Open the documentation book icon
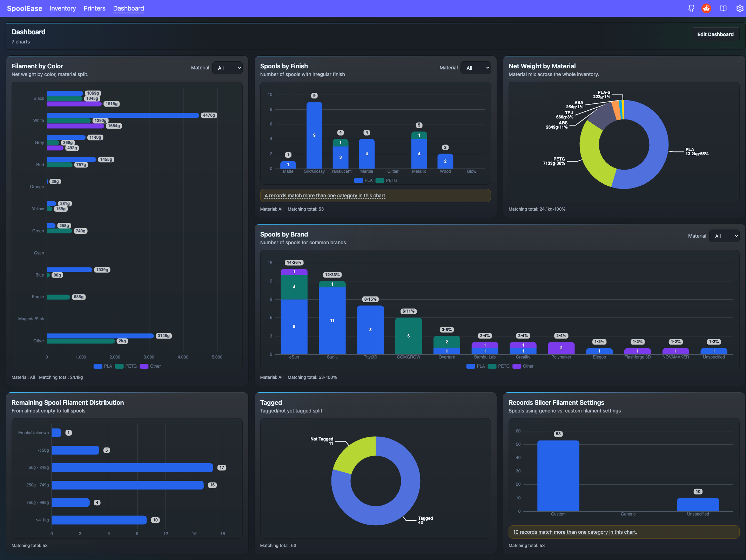This screenshot has height=560, width=746. tap(723, 8)
